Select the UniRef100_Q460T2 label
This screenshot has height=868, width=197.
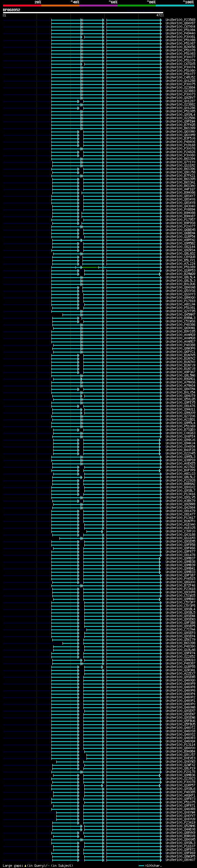(x=180, y=728)
